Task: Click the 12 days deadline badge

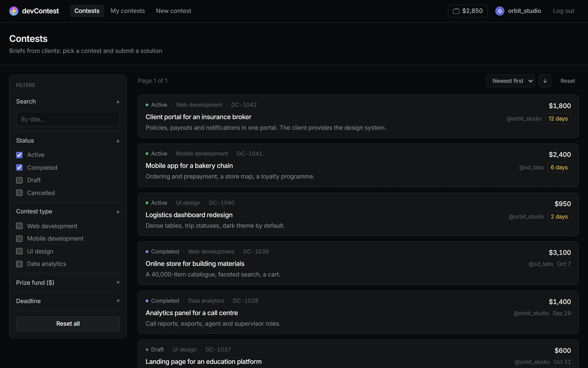Action: [x=558, y=119]
